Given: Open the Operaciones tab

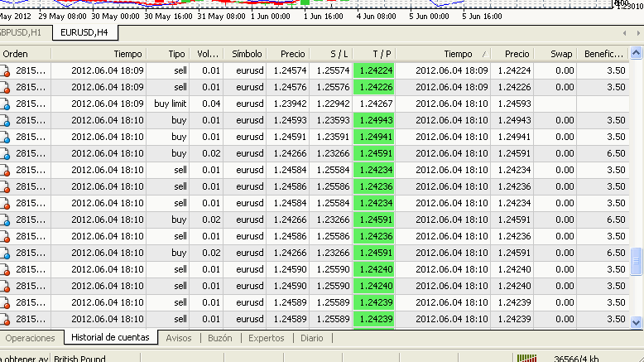Looking at the screenshot, I should pos(31,338).
